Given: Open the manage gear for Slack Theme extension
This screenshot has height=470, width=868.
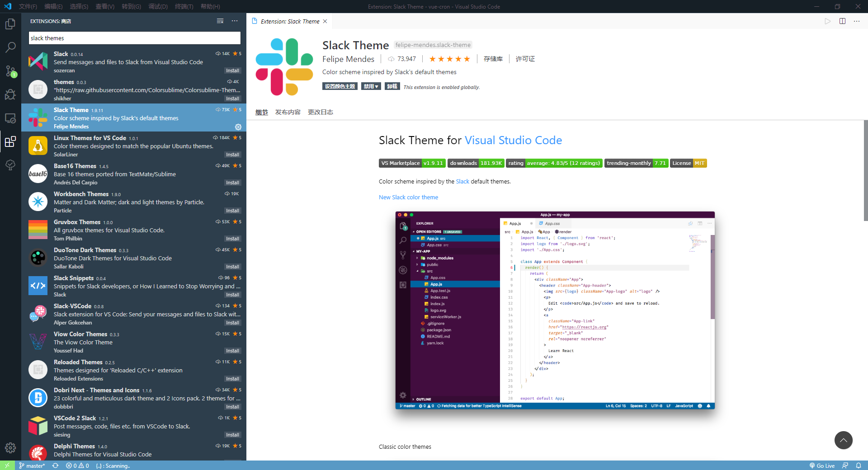Looking at the screenshot, I should 238,127.
